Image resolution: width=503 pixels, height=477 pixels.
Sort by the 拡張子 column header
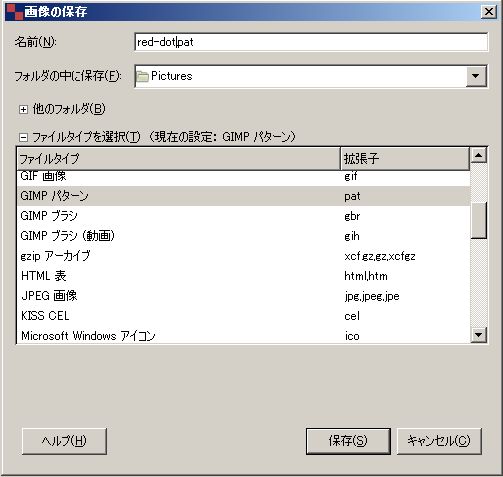click(x=405, y=159)
